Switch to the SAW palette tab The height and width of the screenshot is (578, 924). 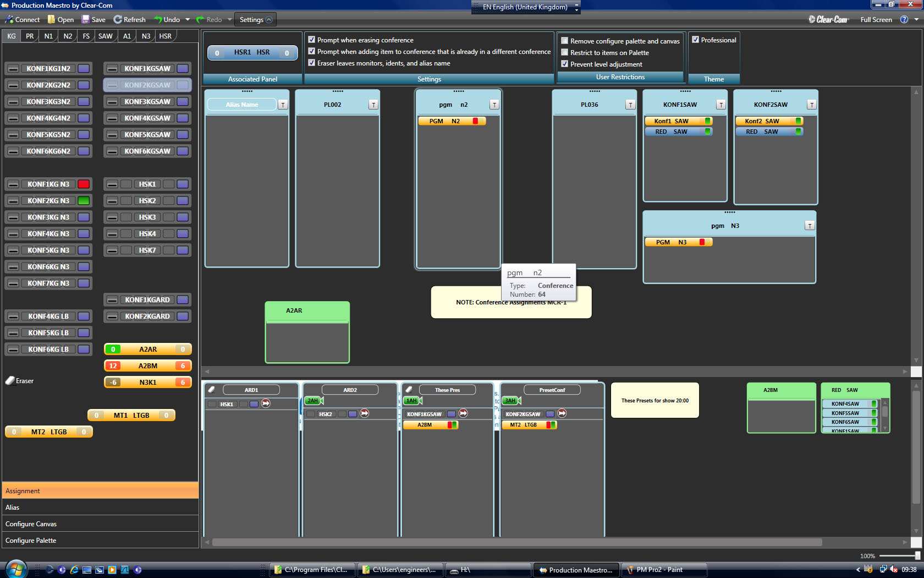click(x=105, y=36)
